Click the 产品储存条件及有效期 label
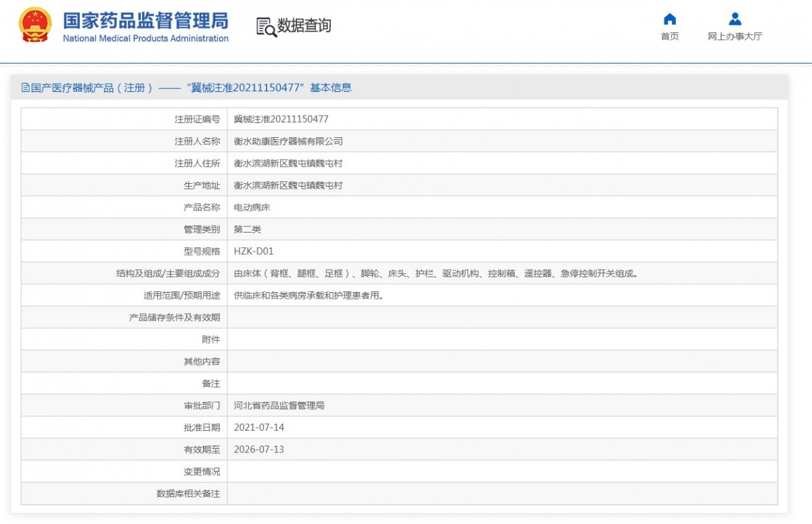Viewport: 812px width, 524px height. (175, 317)
